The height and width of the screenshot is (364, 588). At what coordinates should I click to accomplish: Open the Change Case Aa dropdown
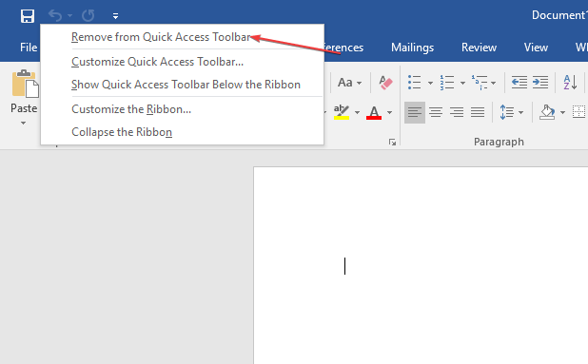[x=349, y=83]
